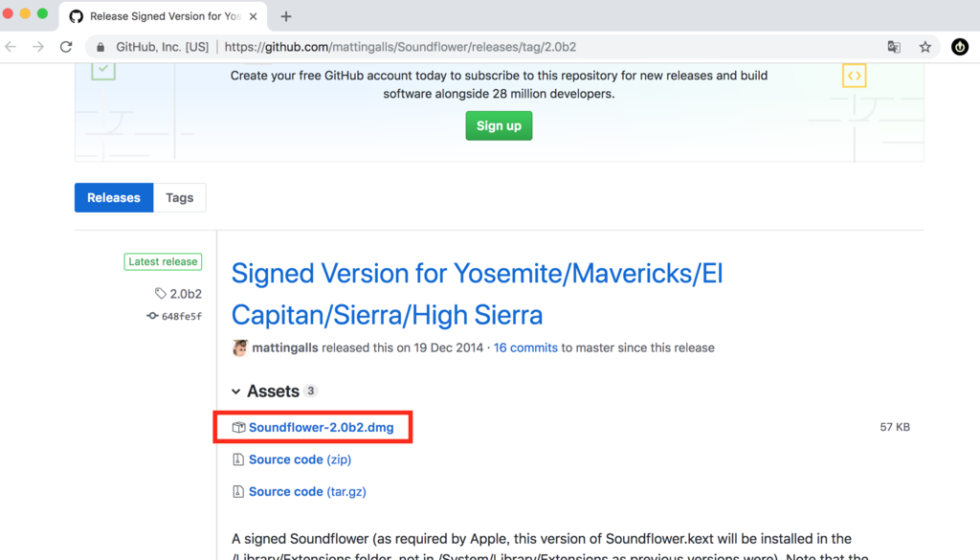Click the green Sign up button

[x=499, y=125]
